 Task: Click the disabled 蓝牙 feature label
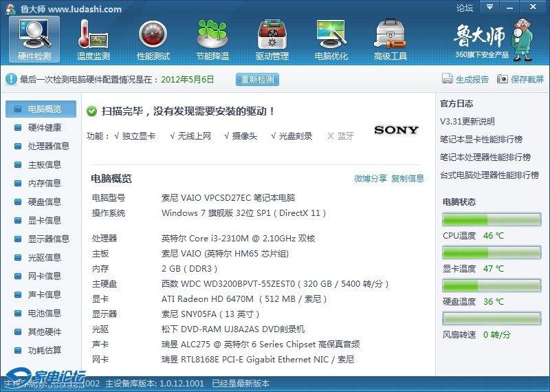346,135
